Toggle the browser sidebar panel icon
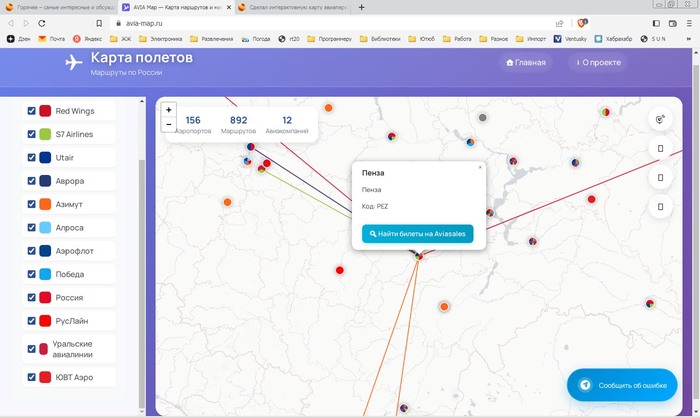This screenshot has width=700, height=418. (656, 23)
